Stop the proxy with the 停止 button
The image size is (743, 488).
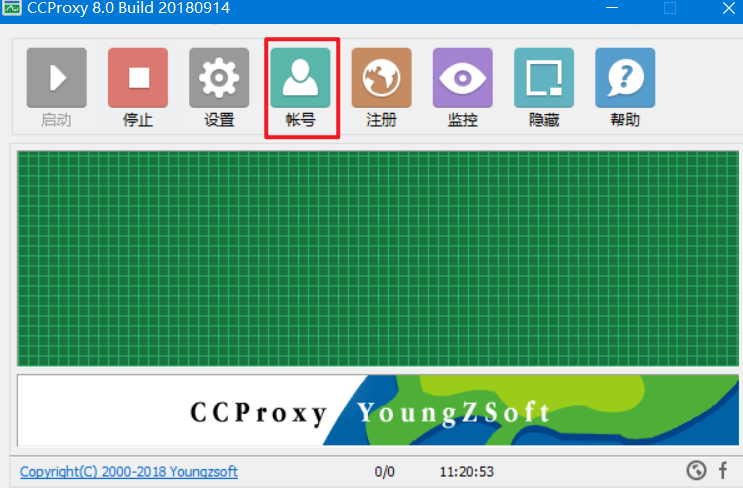pos(138,78)
